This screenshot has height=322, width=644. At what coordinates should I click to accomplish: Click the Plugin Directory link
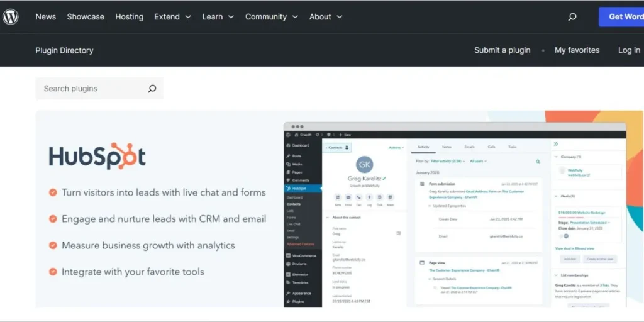(x=65, y=50)
